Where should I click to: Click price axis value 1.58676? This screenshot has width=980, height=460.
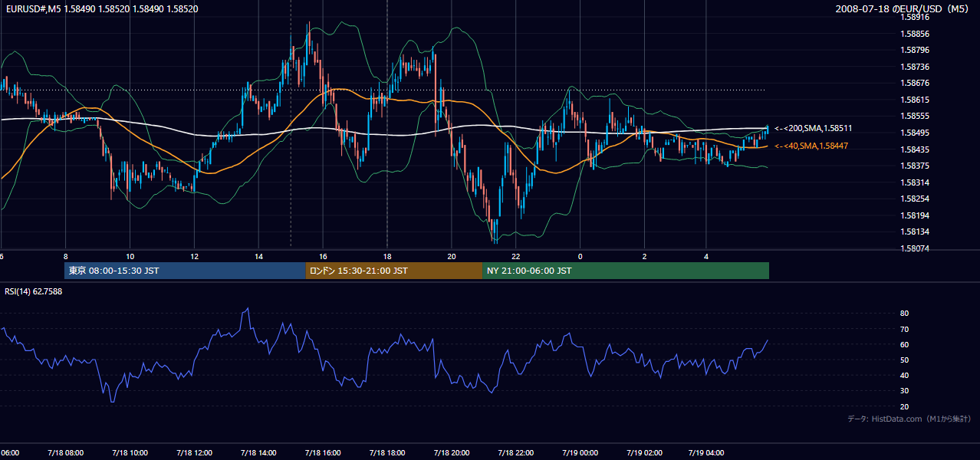pyautogui.click(x=914, y=83)
